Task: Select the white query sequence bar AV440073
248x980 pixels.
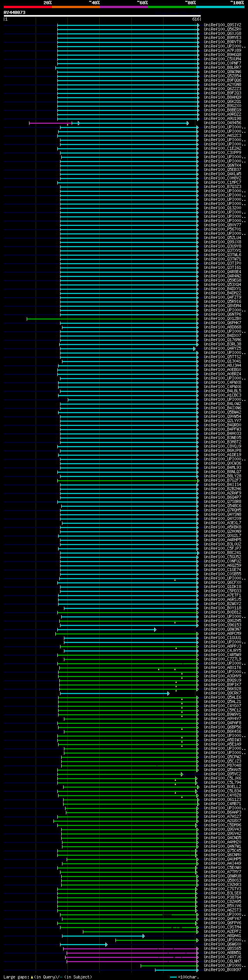Action: pos(102,16)
